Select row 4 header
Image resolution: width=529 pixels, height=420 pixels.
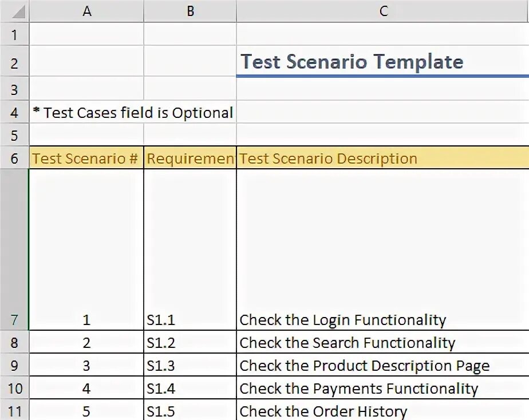14,113
